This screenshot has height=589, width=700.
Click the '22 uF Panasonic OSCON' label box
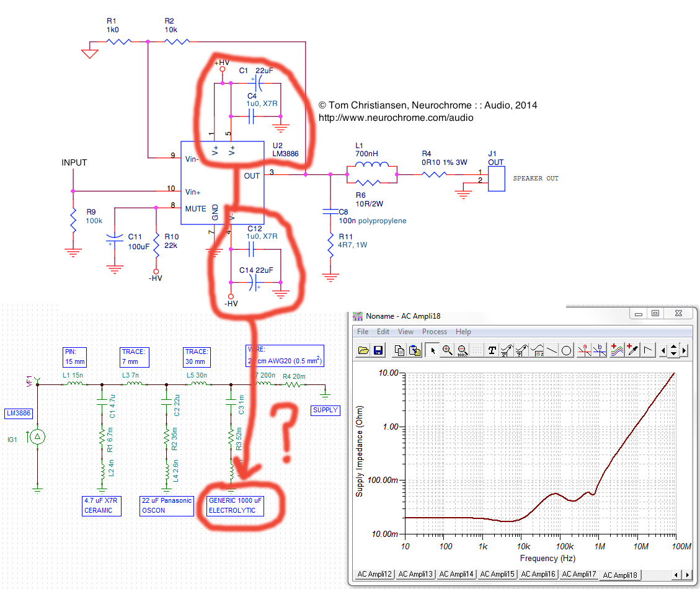coord(167,505)
